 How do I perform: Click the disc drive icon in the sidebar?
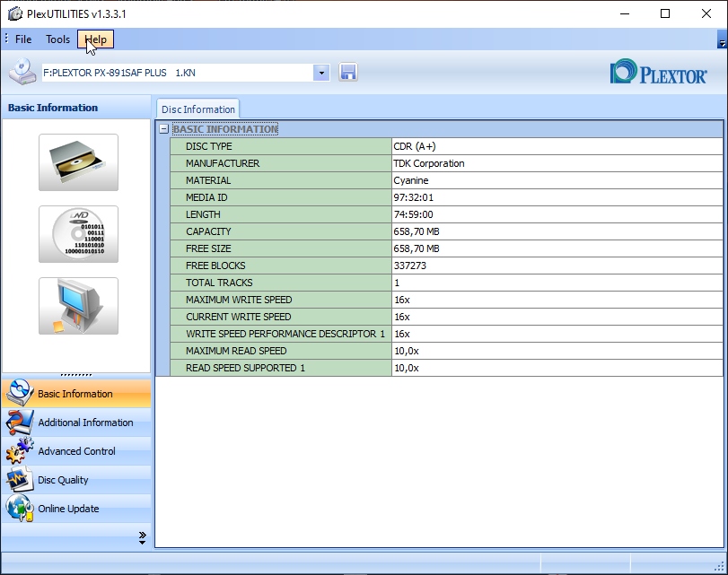tap(78, 162)
